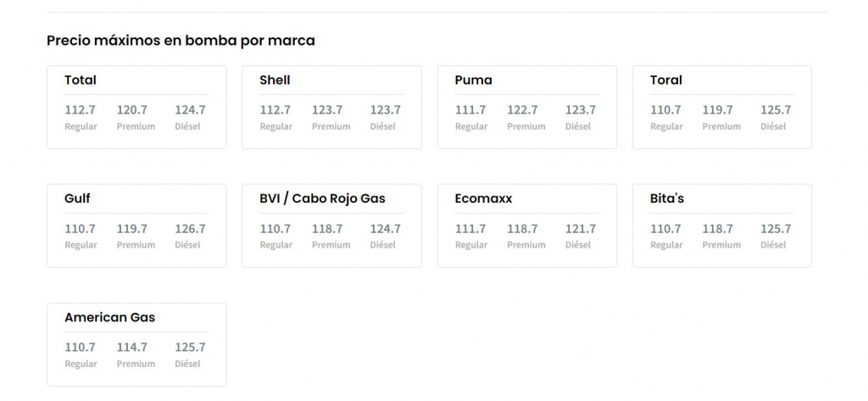Click BVI / Cabo Rojo Gas Regular price
The image size is (868, 401).
coord(275,228)
